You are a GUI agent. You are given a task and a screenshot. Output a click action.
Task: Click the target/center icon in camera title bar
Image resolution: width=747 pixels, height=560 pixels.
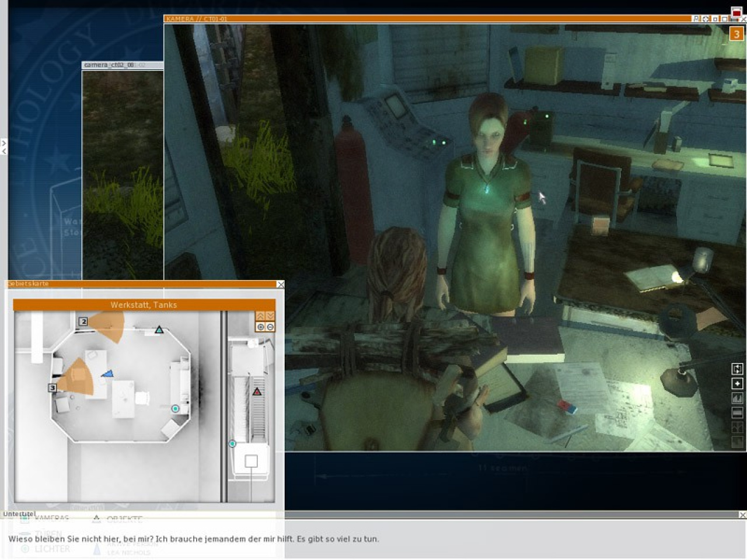pyautogui.click(x=706, y=19)
